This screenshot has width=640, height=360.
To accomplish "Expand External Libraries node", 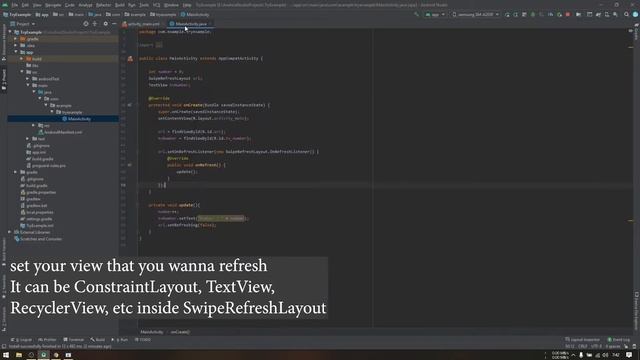I will pyautogui.click(x=10, y=232).
